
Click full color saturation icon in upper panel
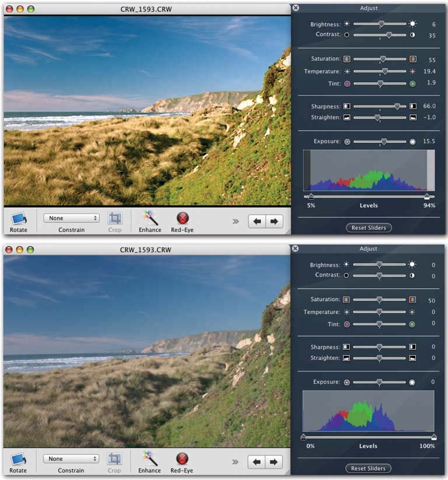(413, 59)
